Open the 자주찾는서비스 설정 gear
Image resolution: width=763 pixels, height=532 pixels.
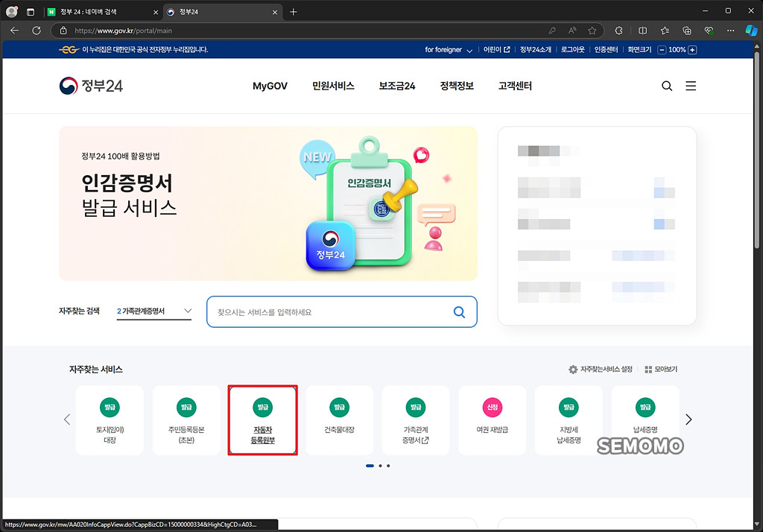[x=601, y=370]
